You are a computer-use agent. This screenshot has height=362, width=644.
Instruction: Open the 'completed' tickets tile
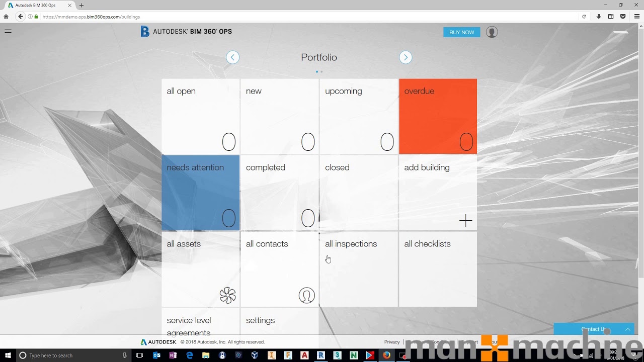[x=279, y=193]
